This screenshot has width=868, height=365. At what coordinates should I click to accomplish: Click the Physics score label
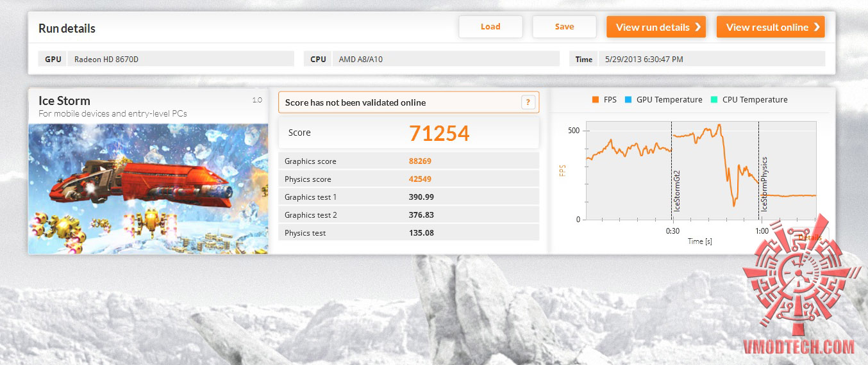[308, 179]
